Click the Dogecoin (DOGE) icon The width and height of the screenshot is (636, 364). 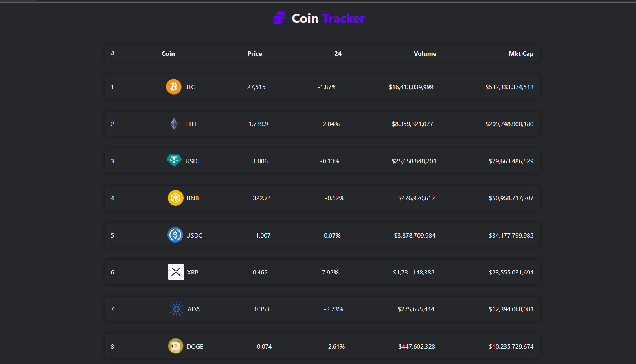(176, 346)
